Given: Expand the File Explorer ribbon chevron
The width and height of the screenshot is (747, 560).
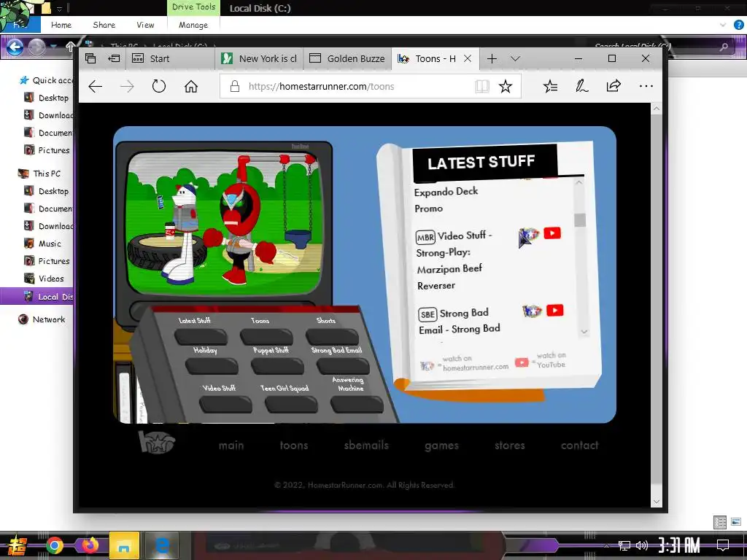Looking at the screenshot, I should click(723, 25).
